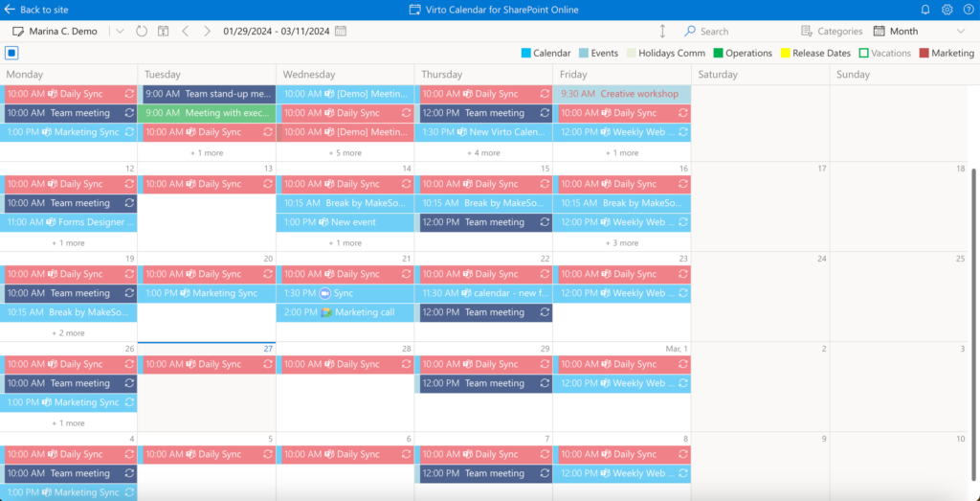Click the Virto Calendar title icon
Image resolution: width=980 pixels, height=501 pixels.
pyautogui.click(x=414, y=10)
